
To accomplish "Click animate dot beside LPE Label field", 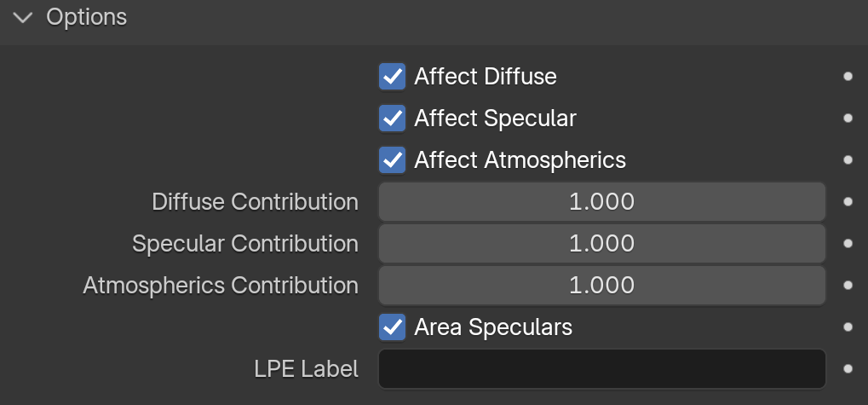I will click(848, 369).
